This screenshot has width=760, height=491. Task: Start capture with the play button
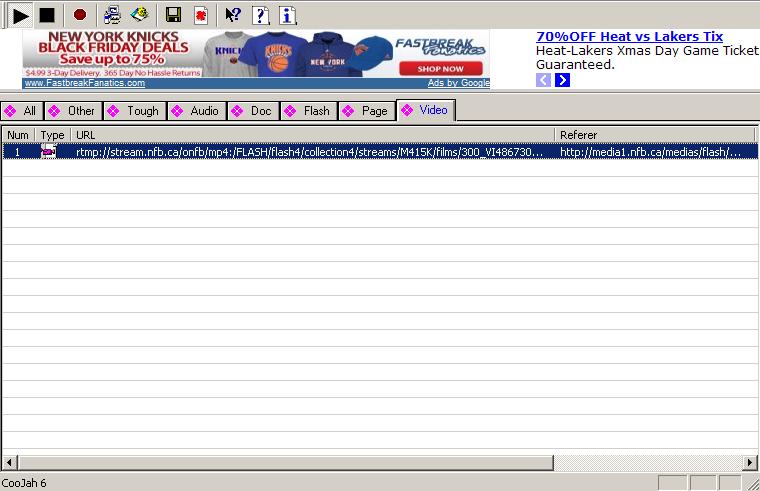click(20, 16)
